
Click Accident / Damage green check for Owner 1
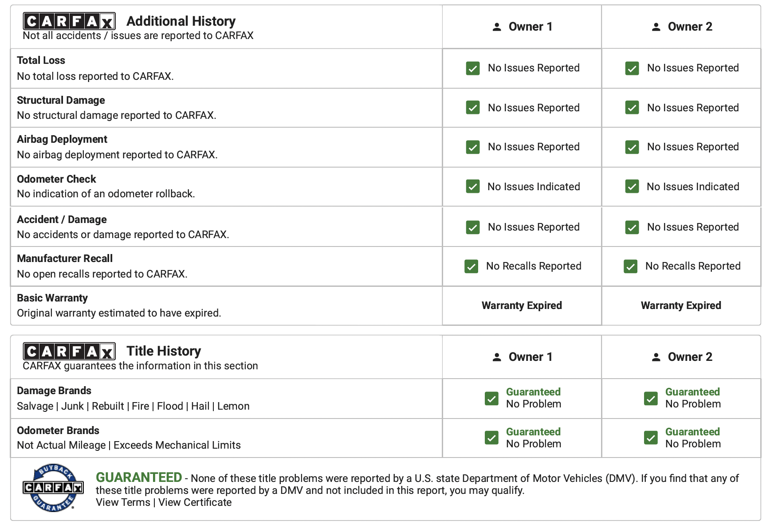(473, 227)
